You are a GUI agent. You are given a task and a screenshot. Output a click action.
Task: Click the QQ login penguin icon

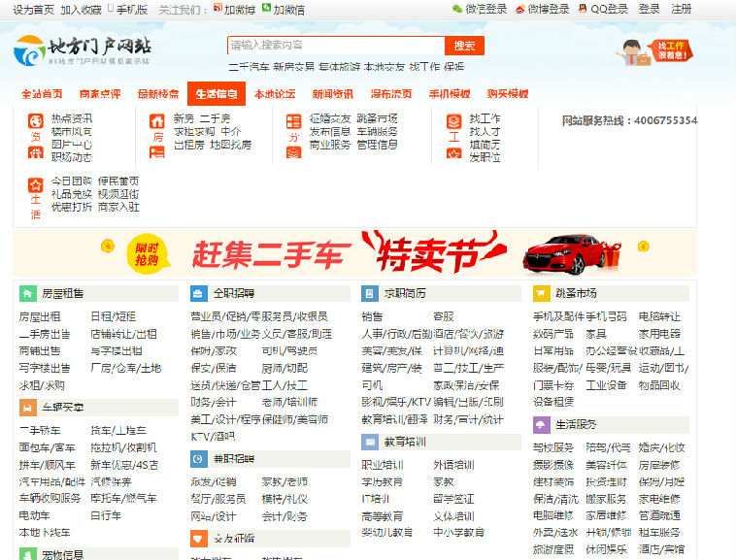click(x=583, y=9)
